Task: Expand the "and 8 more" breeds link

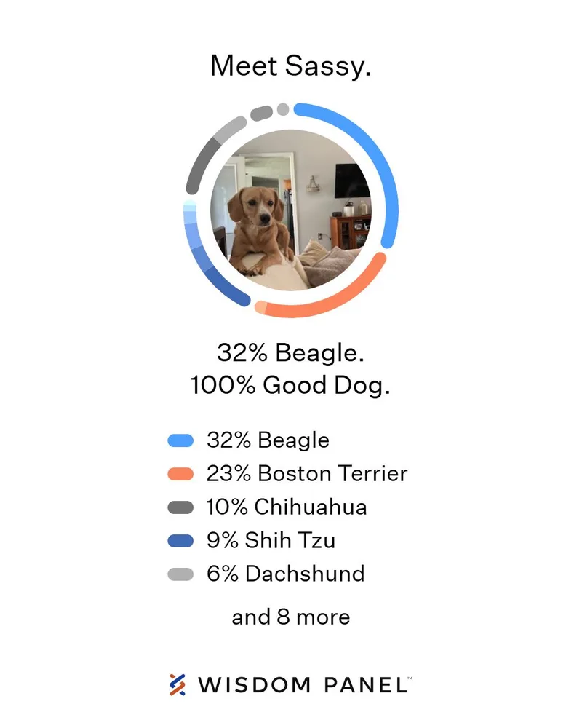Action: 291,617
